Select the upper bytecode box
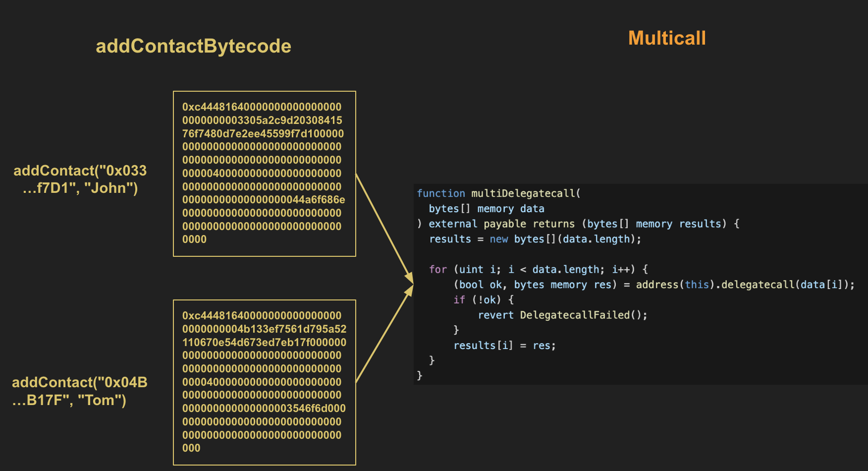The height and width of the screenshot is (471, 868). (264, 173)
